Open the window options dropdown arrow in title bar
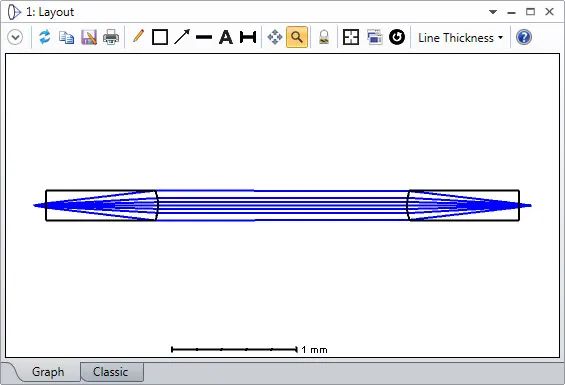This screenshot has height=385, width=565. point(493,12)
